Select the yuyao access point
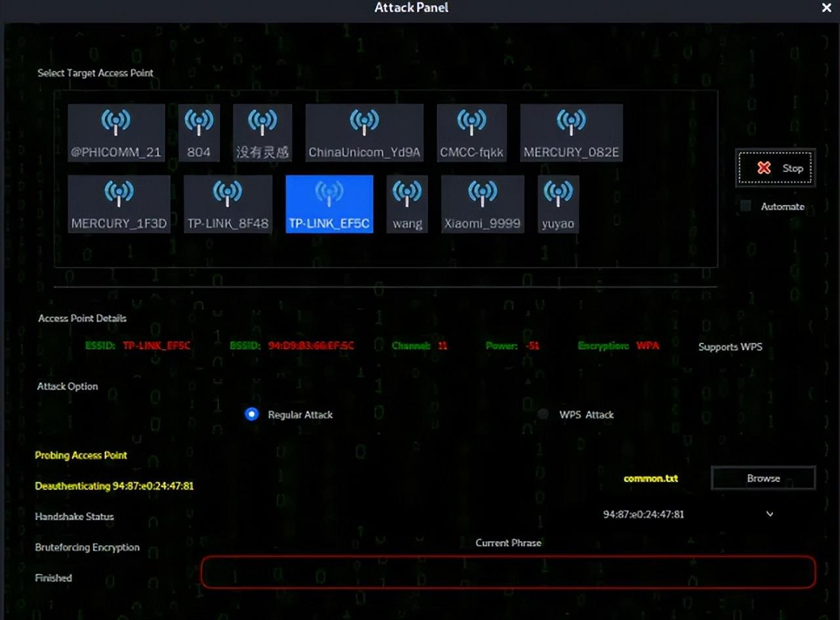The image size is (840, 620). point(558,204)
